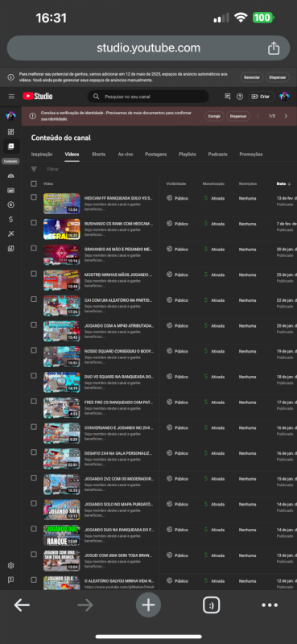Check the box for HEDCAM FF RANQUEADA SOLO video
Screen dimensions: 297x644
34,197
